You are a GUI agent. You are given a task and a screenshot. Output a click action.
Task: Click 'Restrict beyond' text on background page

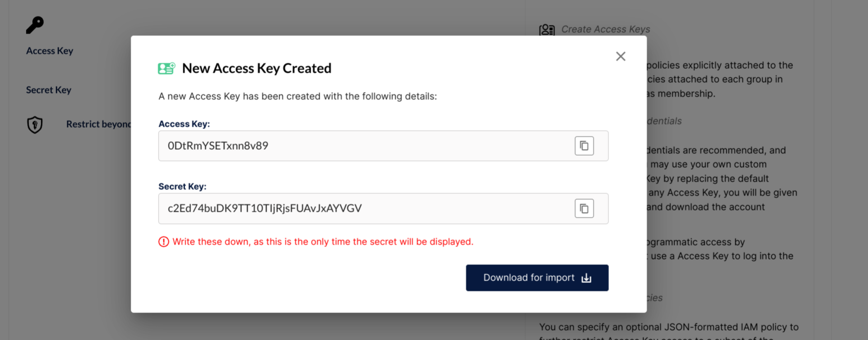pyautogui.click(x=98, y=124)
